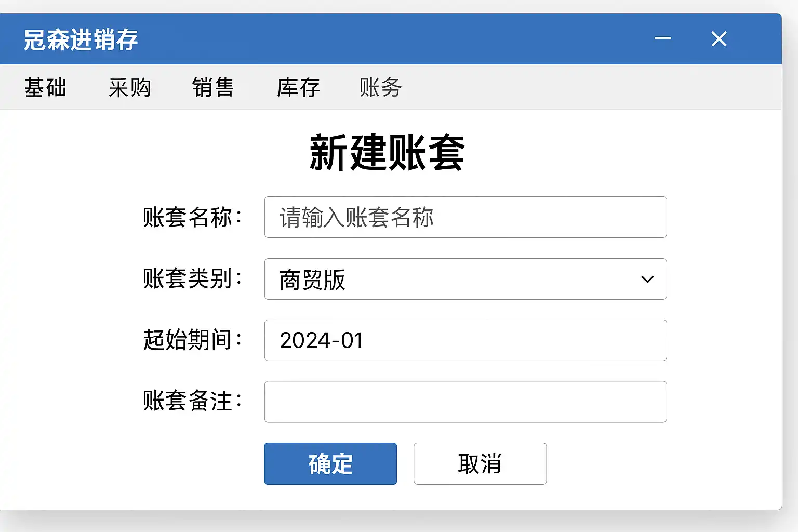Click the chevron arrow on 账套类别 combo box

[x=647, y=279]
